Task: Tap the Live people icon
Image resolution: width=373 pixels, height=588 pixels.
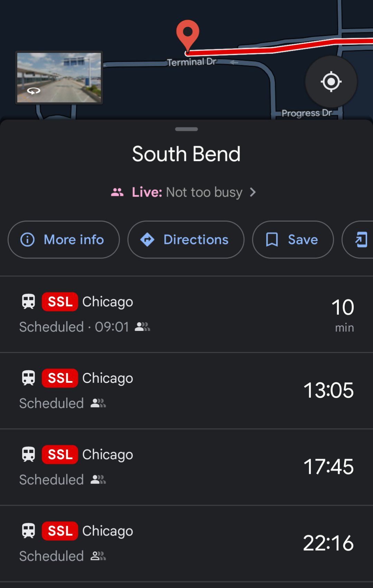Action: (x=117, y=192)
